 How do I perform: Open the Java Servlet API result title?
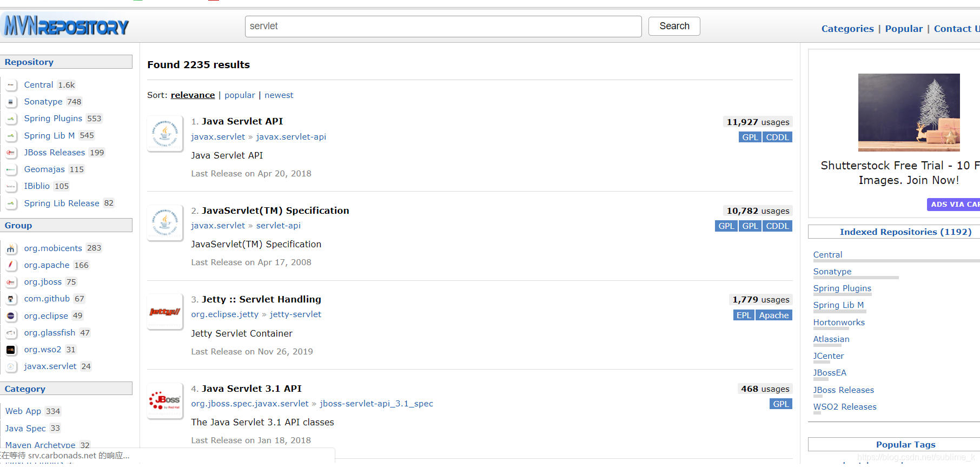click(242, 121)
